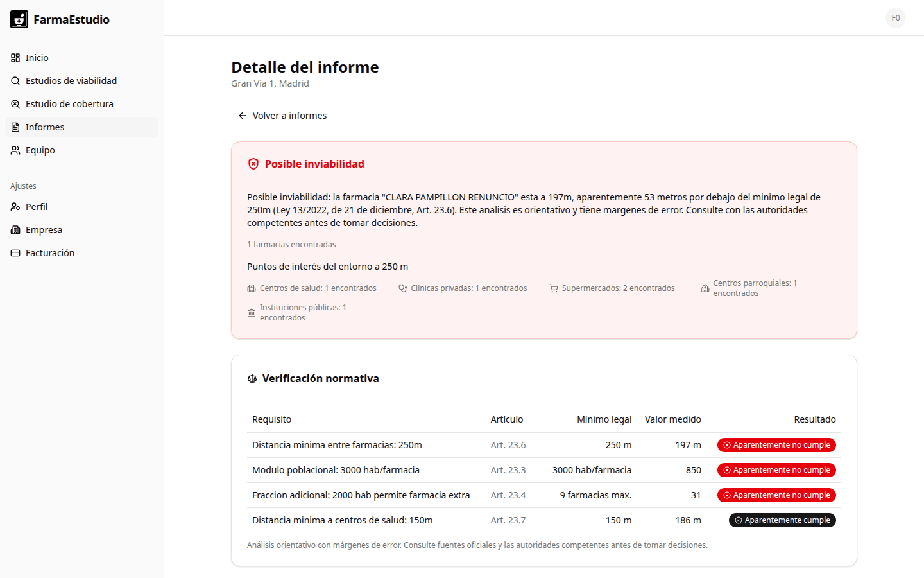
Task: Select the Inicio home grid icon
Action: (x=14, y=58)
